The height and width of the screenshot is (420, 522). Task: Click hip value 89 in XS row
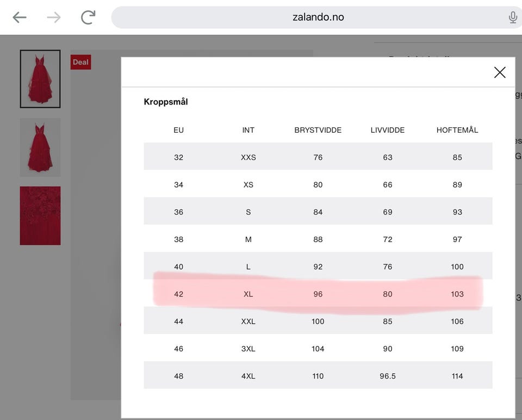(x=457, y=184)
